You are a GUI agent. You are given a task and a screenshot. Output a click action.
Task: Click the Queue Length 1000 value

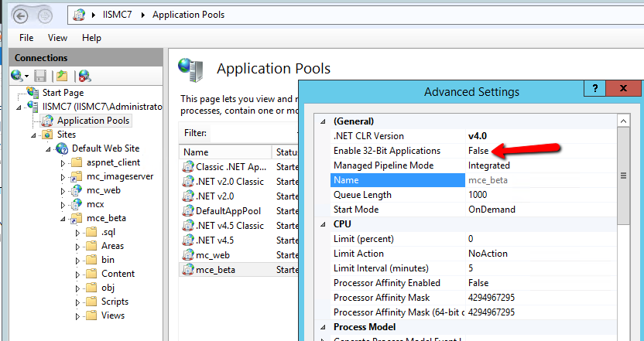pos(478,195)
